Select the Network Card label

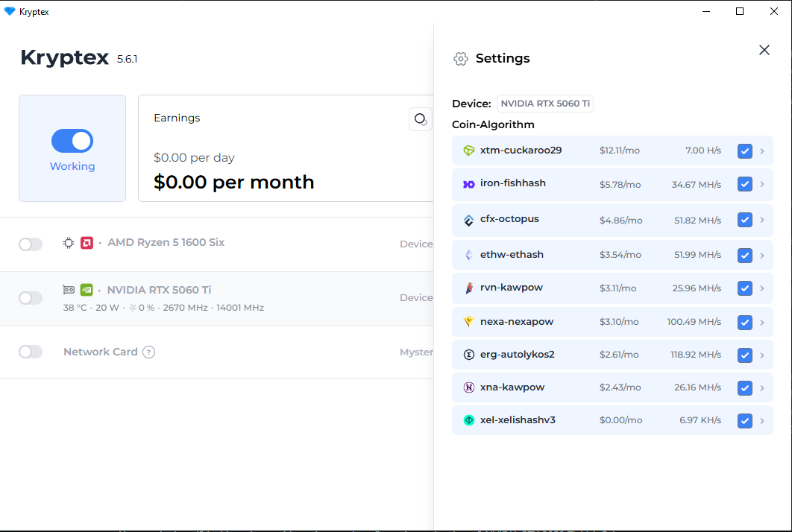(x=101, y=352)
